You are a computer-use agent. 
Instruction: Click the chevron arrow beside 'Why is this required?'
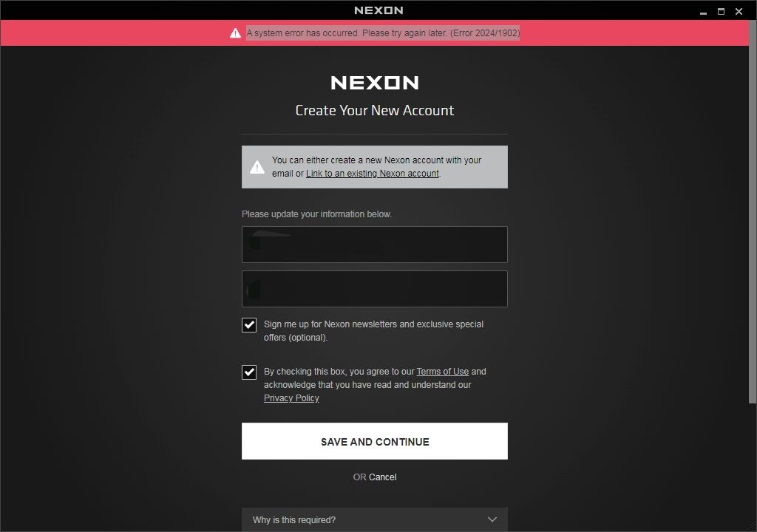point(492,519)
